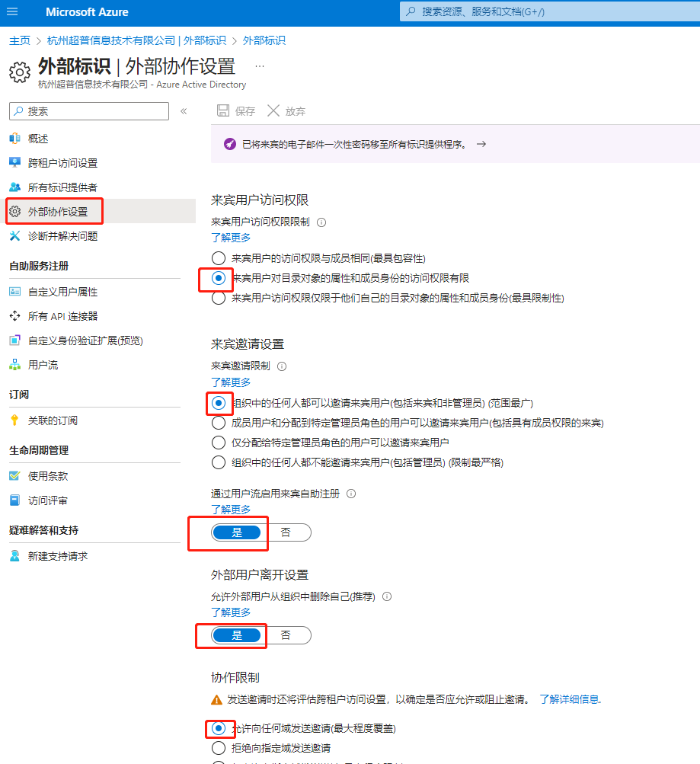
Task: Click the 用户流 icon in sidebar
Action: click(14, 365)
